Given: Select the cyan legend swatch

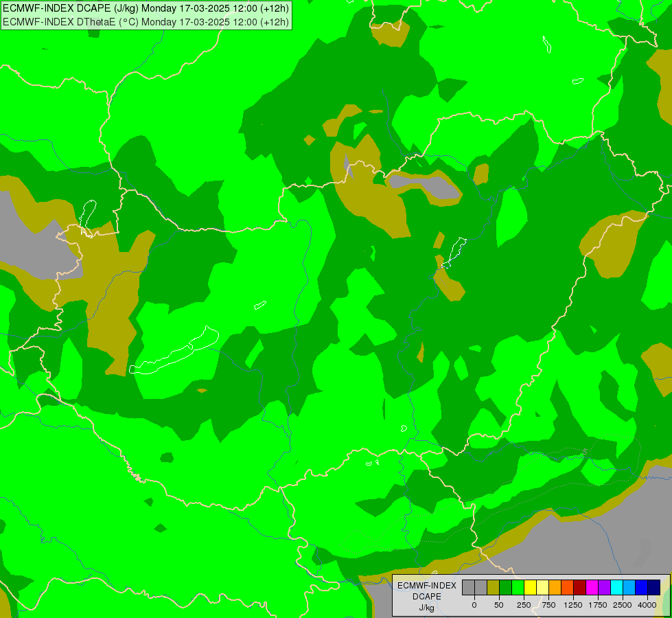Looking at the screenshot, I should click(x=616, y=587).
